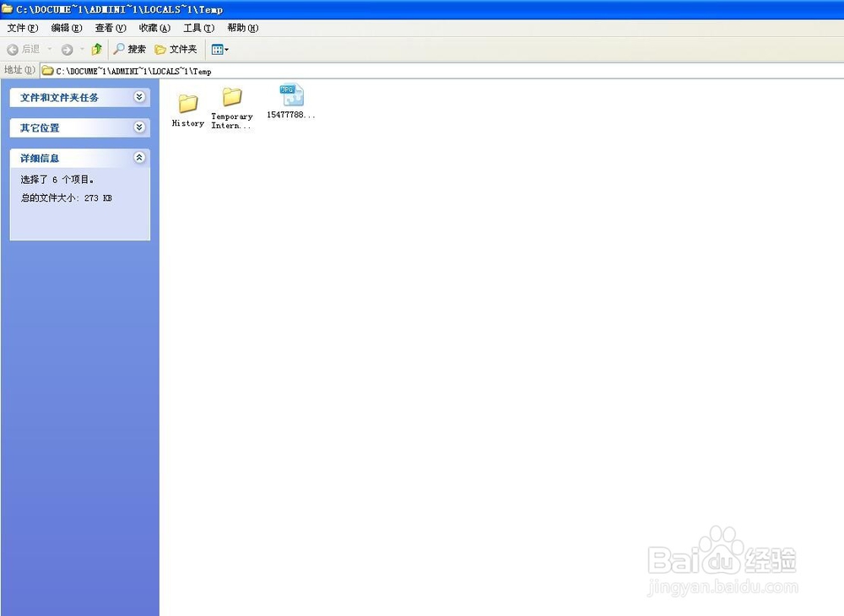Open the Back button history dropdown arrow
Screen dimensions: 844x616
coord(50,49)
